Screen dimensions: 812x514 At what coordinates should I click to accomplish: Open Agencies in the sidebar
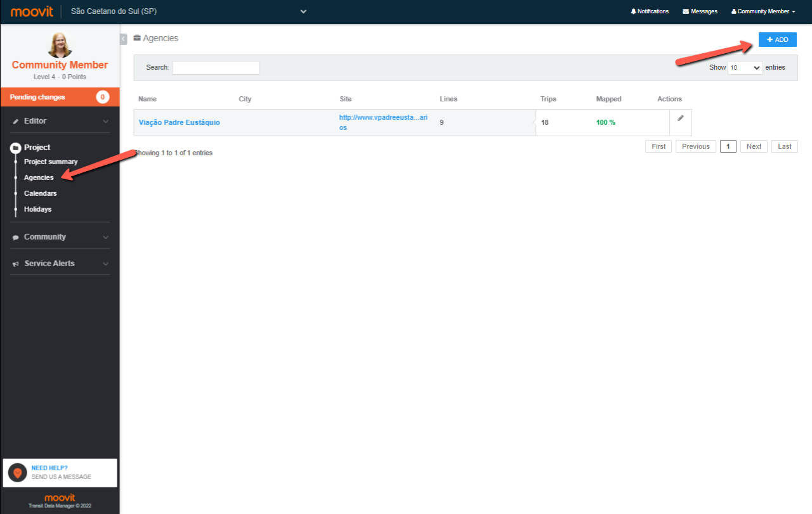(39, 177)
